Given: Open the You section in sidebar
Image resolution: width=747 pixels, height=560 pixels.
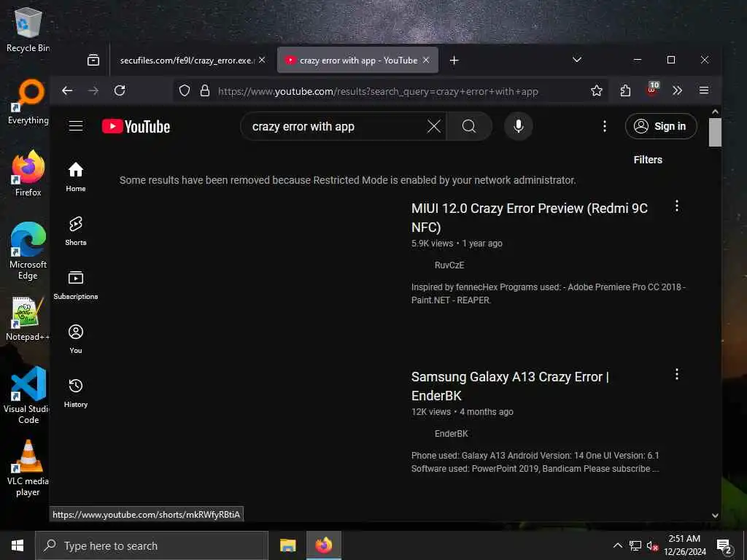Looking at the screenshot, I should click(x=76, y=339).
